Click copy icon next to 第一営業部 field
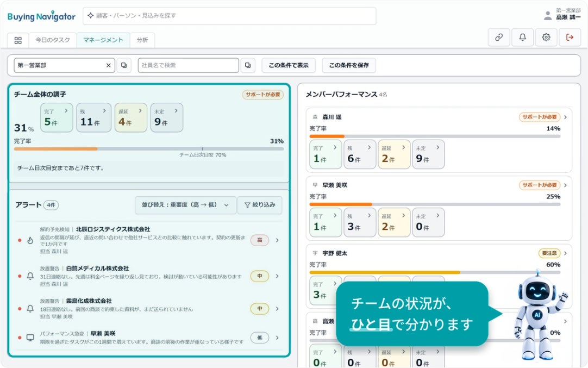588x368 pixels. click(124, 65)
